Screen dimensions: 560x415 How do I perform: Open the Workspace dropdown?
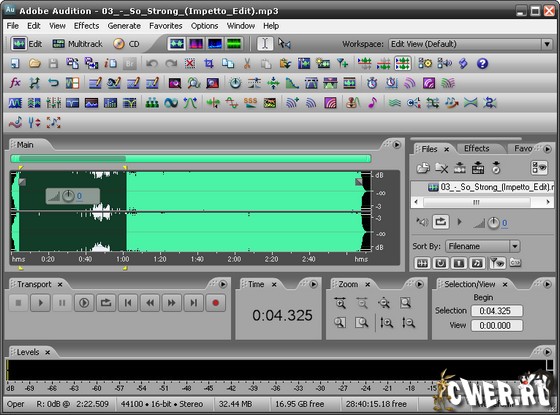tap(469, 44)
